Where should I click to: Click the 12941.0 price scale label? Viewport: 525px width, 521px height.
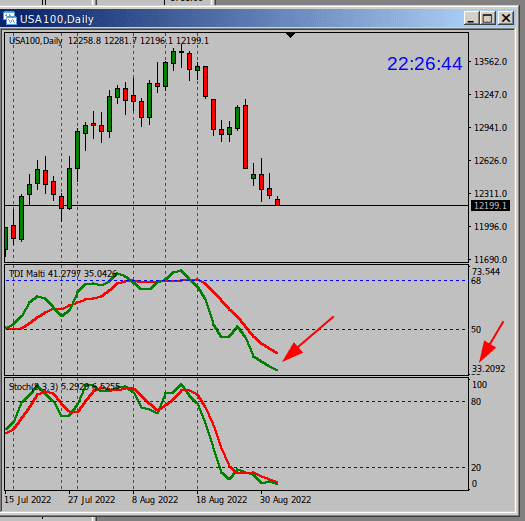pyautogui.click(x=490, y=128)
